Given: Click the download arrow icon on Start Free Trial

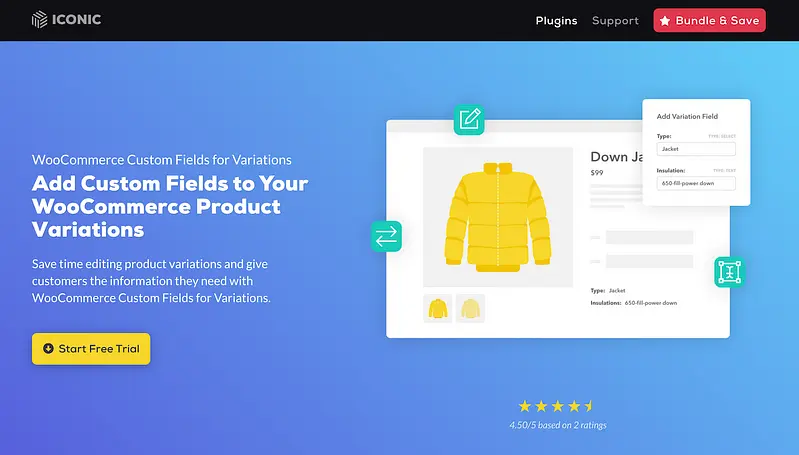Looking at the screenshot, I should [48, 349].
